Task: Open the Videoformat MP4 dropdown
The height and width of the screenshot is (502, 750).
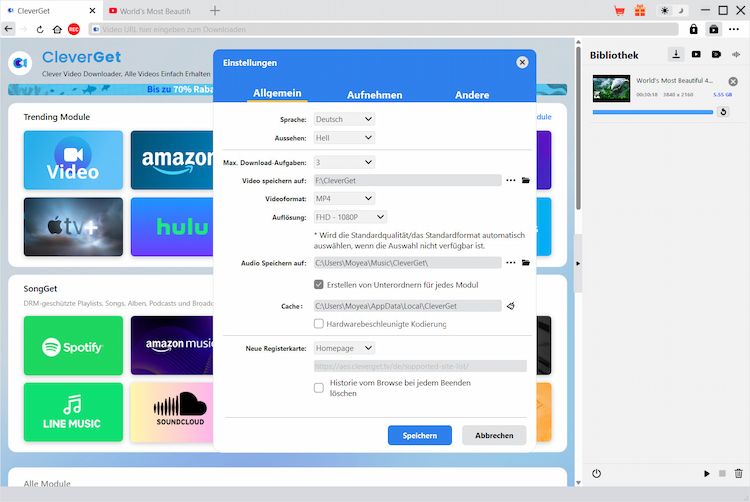Action: click(344, 199)
